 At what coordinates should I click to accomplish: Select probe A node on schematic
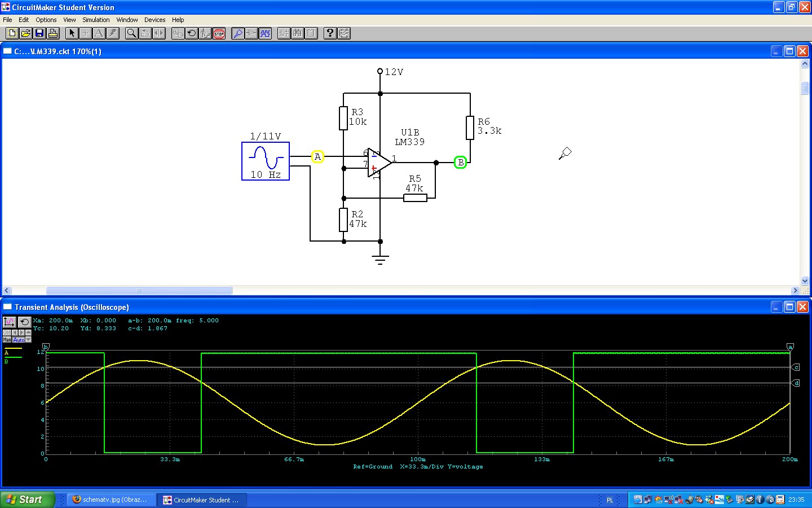pos(317,157)
